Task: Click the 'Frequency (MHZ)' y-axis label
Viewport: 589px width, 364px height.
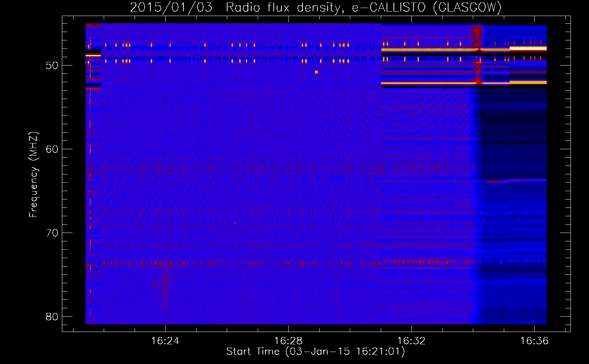Action: [x=33, y=175]
